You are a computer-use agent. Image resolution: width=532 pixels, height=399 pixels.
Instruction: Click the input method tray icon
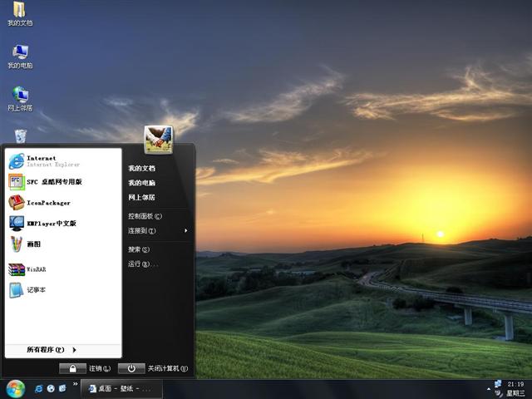coord(499,393)
